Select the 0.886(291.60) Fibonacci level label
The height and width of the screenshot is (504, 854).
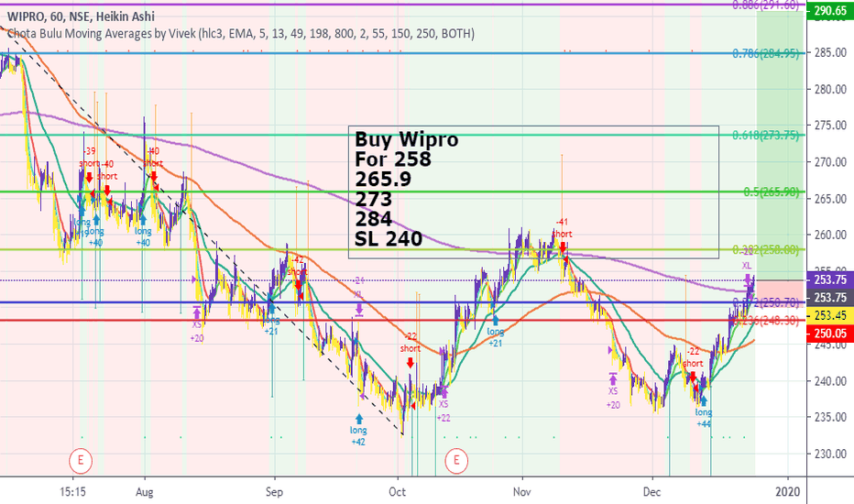tap(766, 5)
